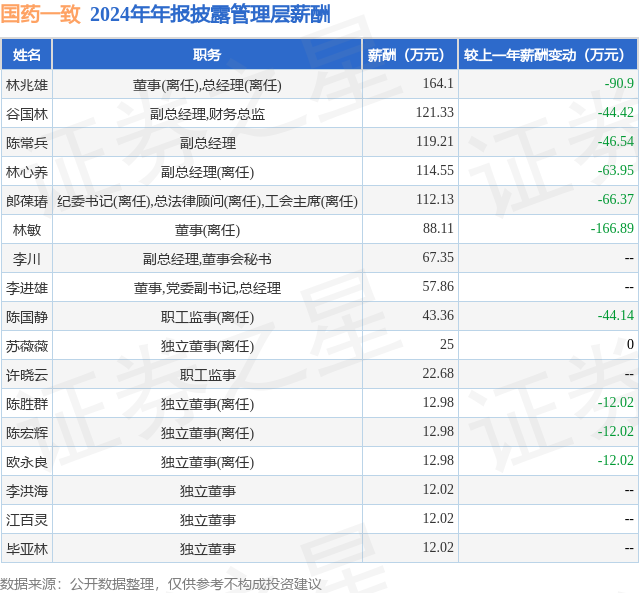Select the name 苏薇薇
The width and height of the screenshot is (639, 593).
[x=26, y=346]
